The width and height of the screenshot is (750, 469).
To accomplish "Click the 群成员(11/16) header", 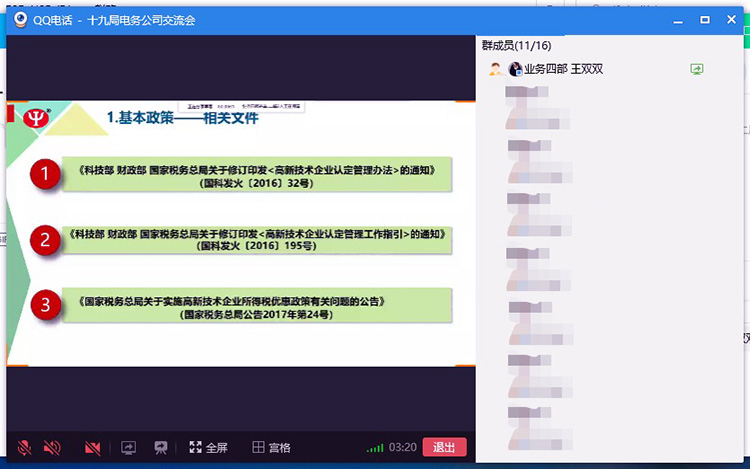I will (x=516, y=45).
